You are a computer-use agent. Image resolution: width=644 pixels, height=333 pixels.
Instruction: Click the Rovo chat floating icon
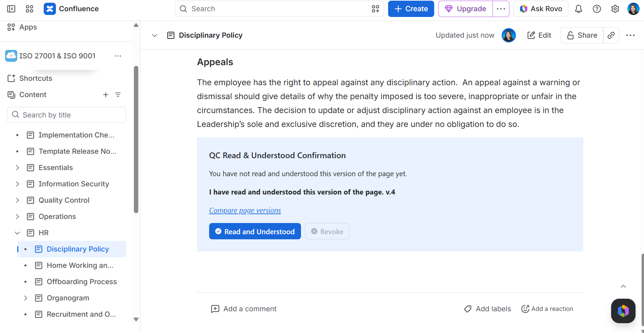pyautogui.click(x=623, y=311)
